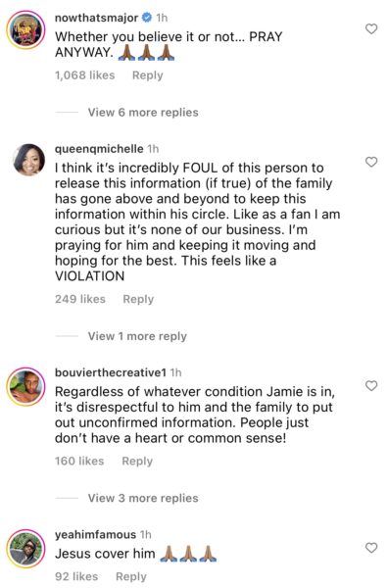Image resolution: width=388 pixels, height=588 pixels.
Task: Like queenqmichelle's comment with heart icon
Action: (x=371, y=162)
